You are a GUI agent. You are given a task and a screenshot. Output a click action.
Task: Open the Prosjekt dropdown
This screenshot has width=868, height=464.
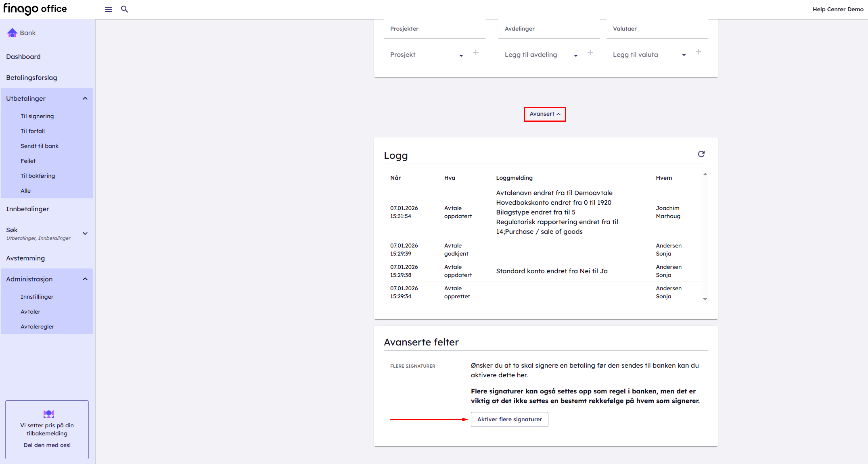tap(427, 55)
